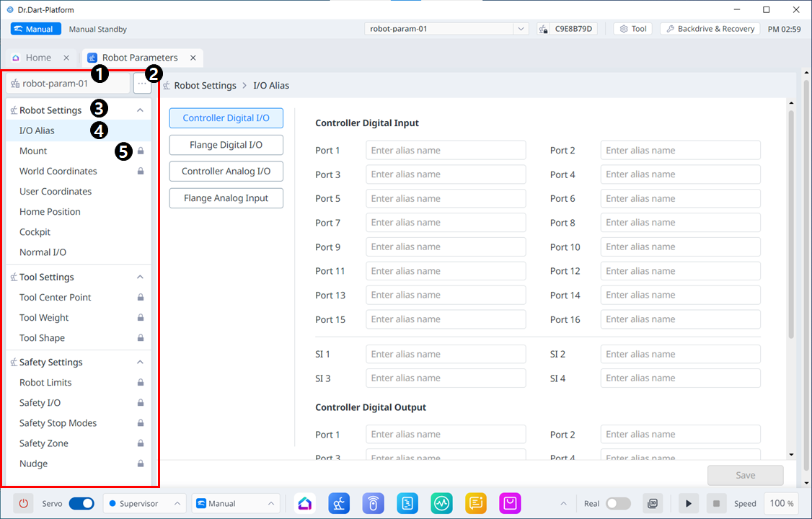Open the Home module icon in the dock
Image resolution: width=812 pixels, height=519 pixels.
click(x=305, y=503)
